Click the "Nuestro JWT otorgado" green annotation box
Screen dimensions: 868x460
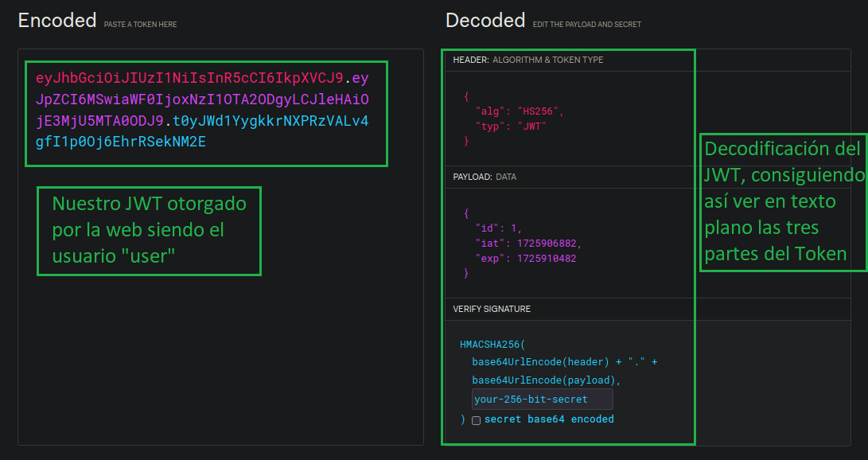click(x=149, y=231)
